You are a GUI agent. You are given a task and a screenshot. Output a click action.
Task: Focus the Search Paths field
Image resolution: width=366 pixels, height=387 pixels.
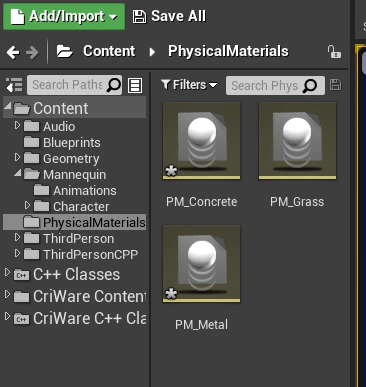pos(74,85)
